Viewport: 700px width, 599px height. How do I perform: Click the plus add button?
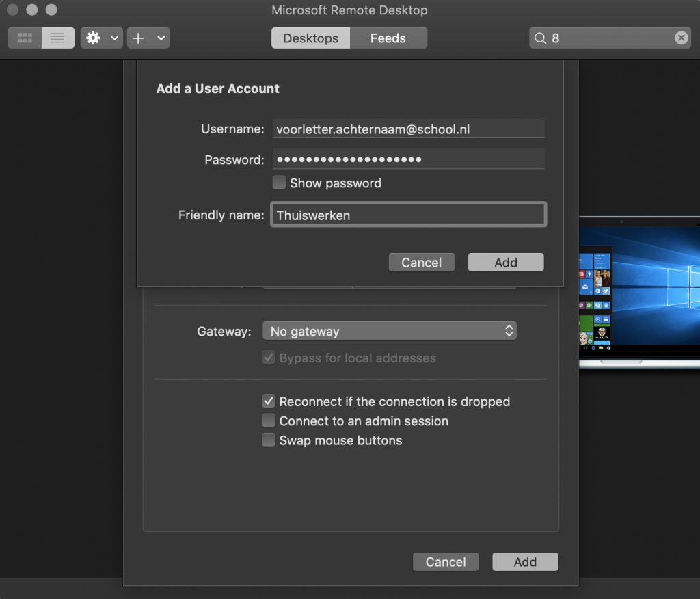coord(138,38)
